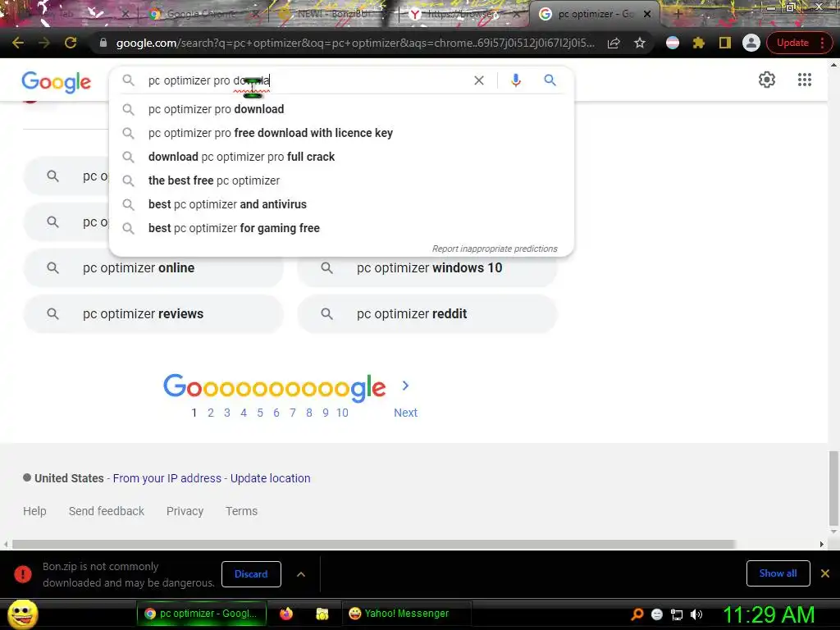
Task: Click the volume speaker tray icon
Action: pyautogui.click(x=696, y=614)
